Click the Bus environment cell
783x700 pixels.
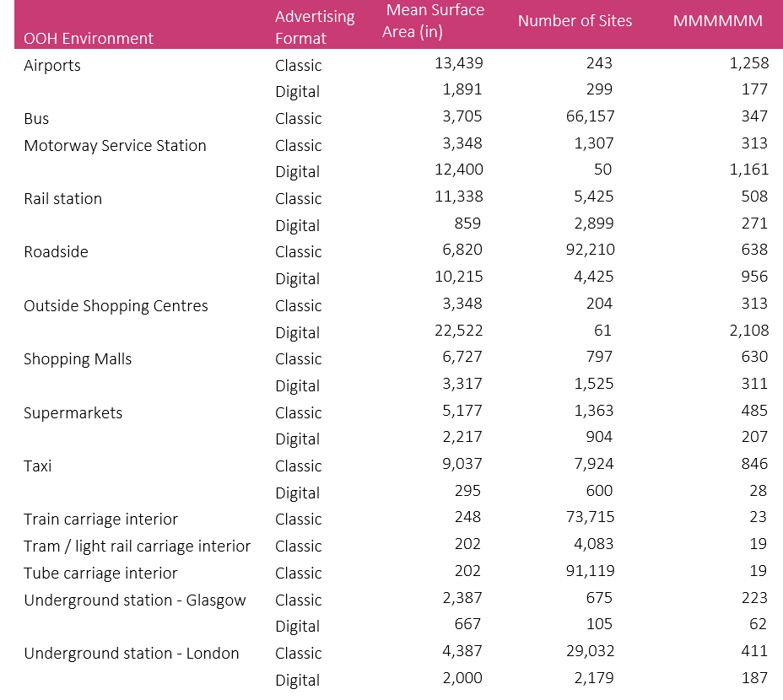coord(38,119)
